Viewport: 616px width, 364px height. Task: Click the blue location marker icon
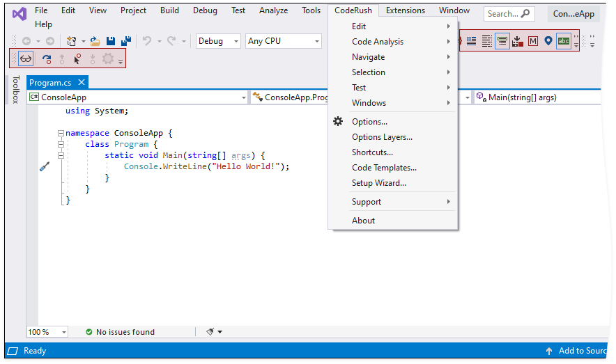[x=548, y=41]
